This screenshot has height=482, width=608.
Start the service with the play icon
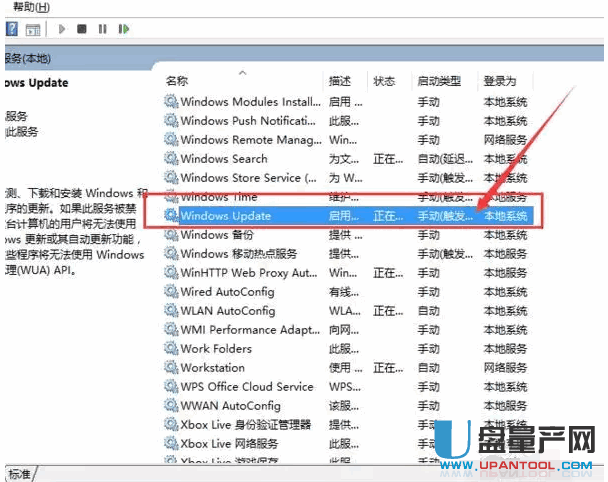tap(62, 30)
